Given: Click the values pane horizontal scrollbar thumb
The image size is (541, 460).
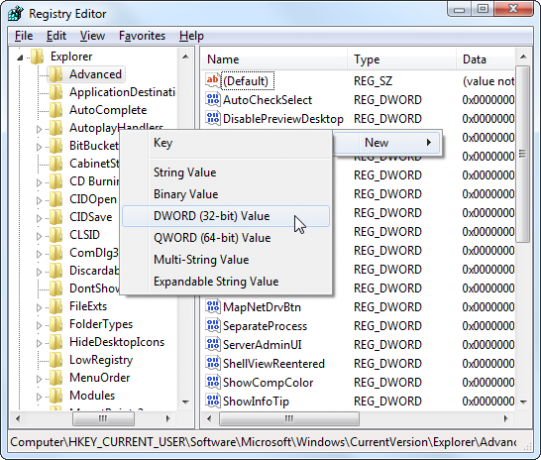Looking at the screenshot, I should point(289,419).
